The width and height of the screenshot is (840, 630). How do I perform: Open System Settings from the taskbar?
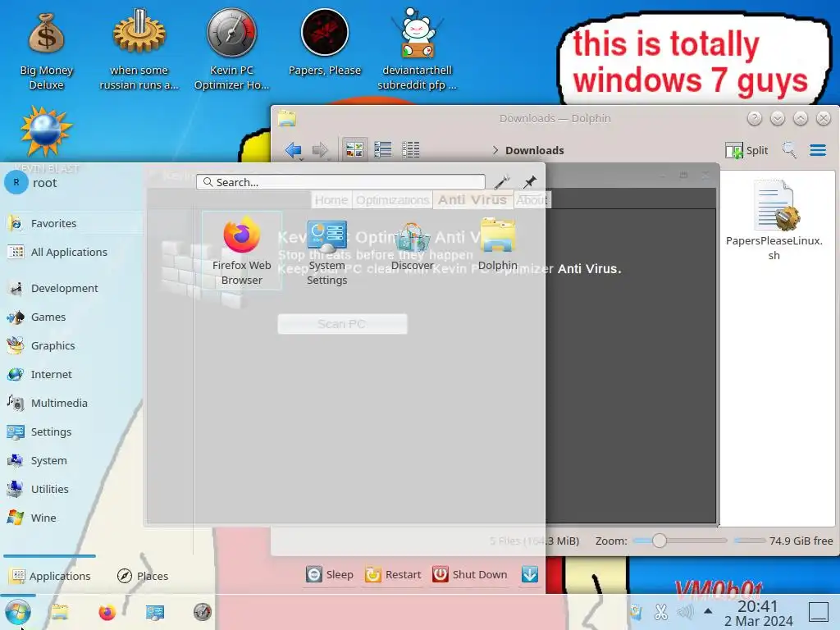pyautogui.click(x=155, y=612)
